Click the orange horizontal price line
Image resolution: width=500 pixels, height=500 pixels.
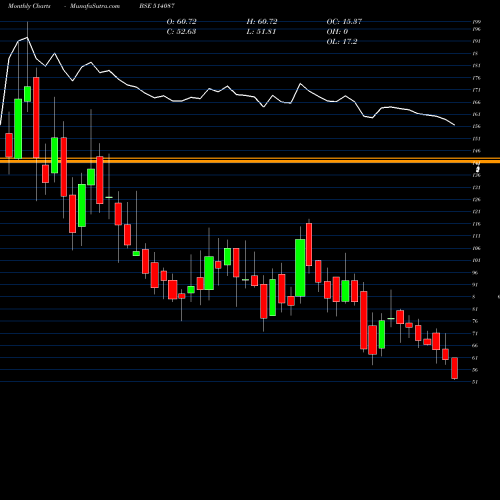[x=250, y=161]
